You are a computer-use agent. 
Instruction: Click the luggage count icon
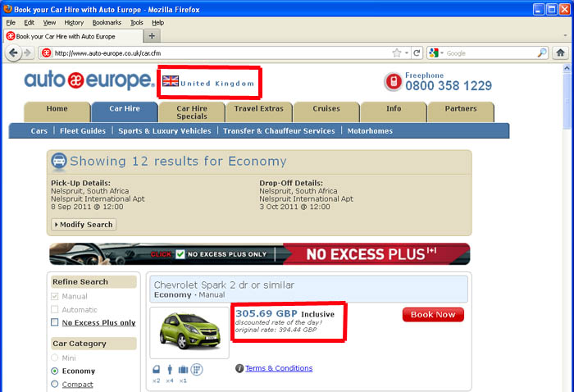coord(183,370)
